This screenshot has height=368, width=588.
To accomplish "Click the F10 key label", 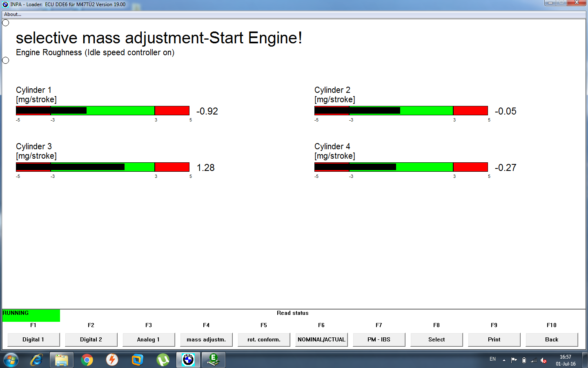I will (552, 325).
